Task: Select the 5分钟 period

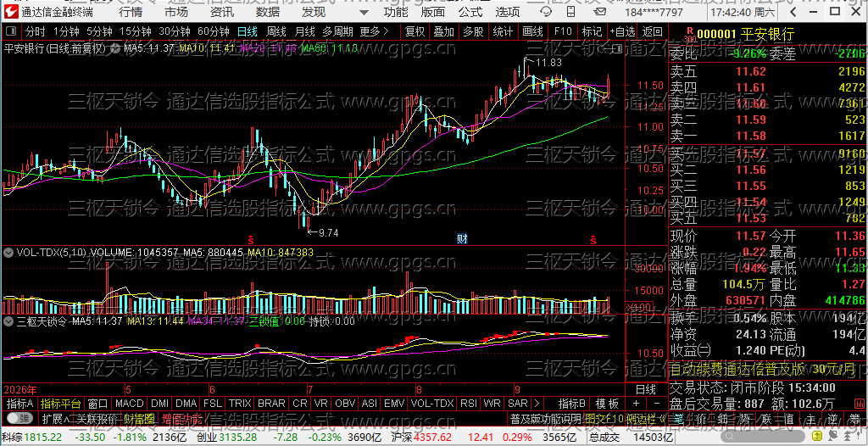Action: (100, 31)
